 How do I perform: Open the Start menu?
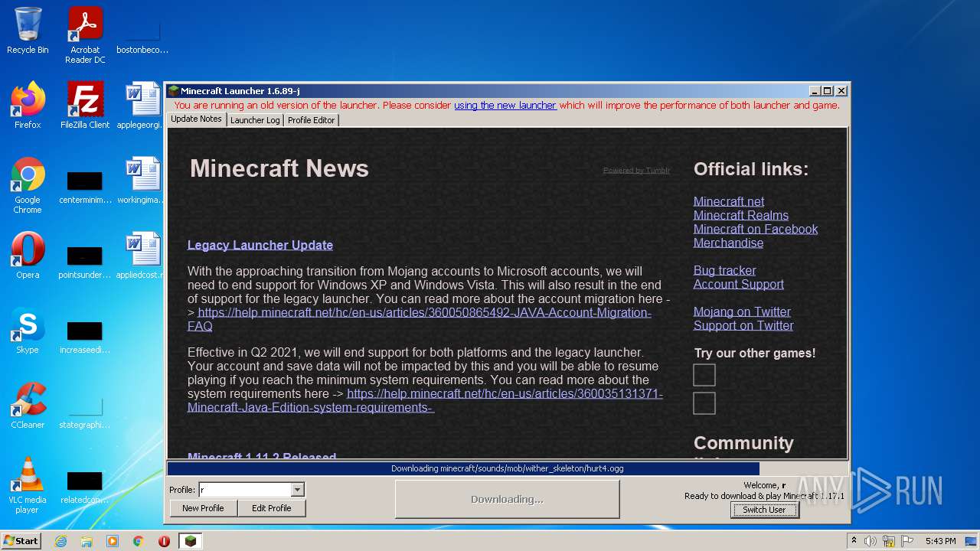click(x=21, y=541)
